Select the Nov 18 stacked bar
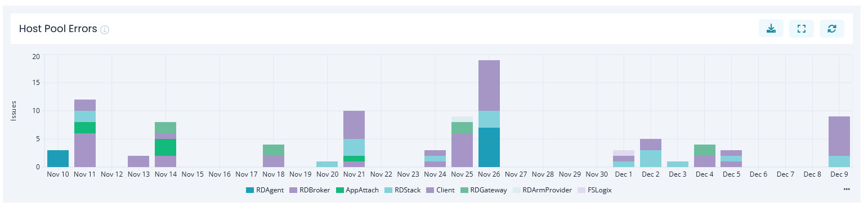 tap(273, 156)
